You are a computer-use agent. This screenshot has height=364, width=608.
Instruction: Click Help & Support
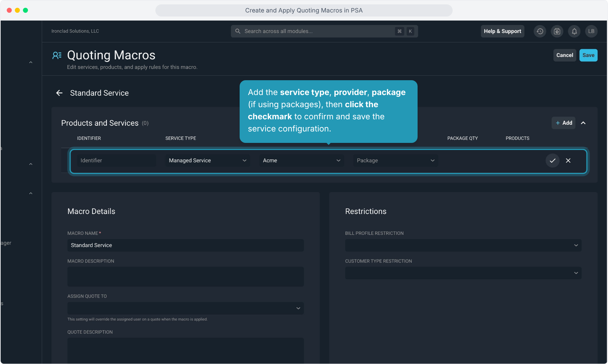[503, 31]
